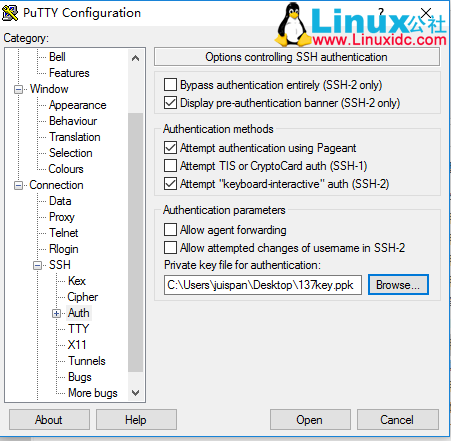Select the Bugs category
Screen dimensions: 451x441
80,377
